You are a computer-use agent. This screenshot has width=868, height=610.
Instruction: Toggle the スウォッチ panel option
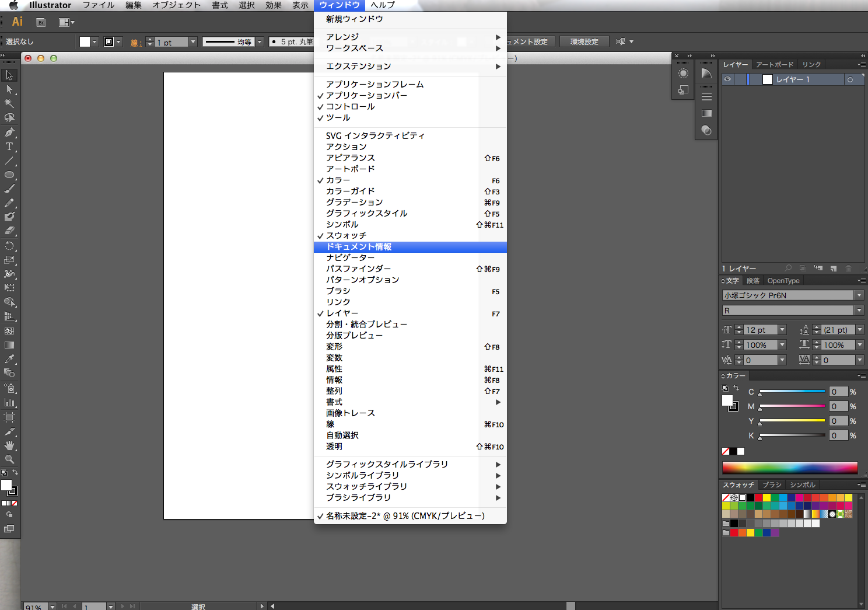point(410,235)
